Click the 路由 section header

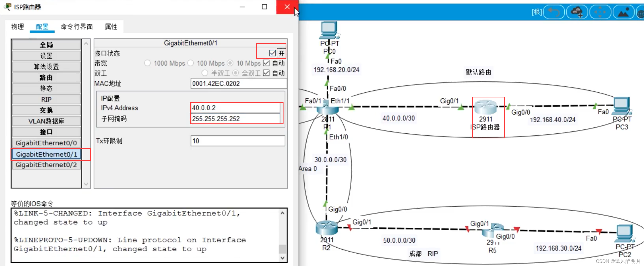pyautogui.click(x=46, y=77)
